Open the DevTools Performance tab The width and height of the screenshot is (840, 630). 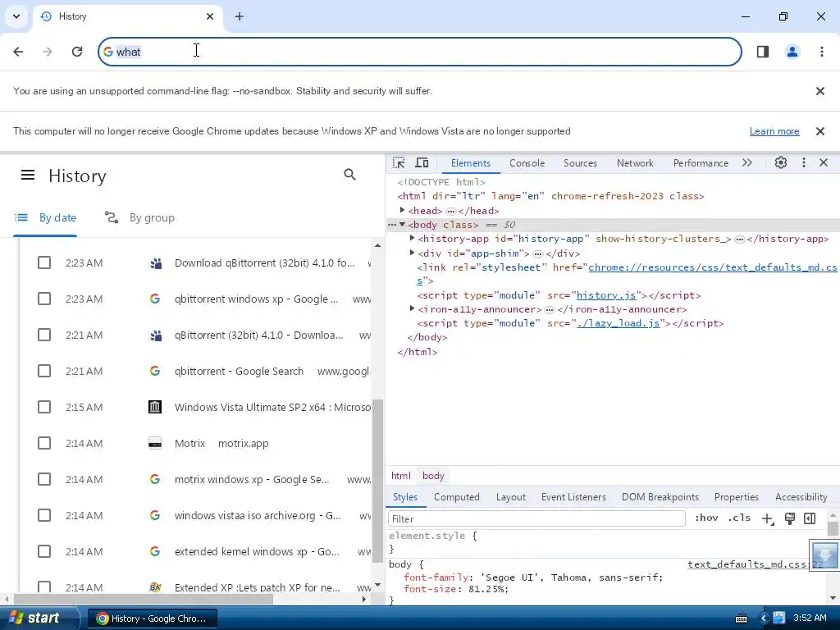point(701,163)
